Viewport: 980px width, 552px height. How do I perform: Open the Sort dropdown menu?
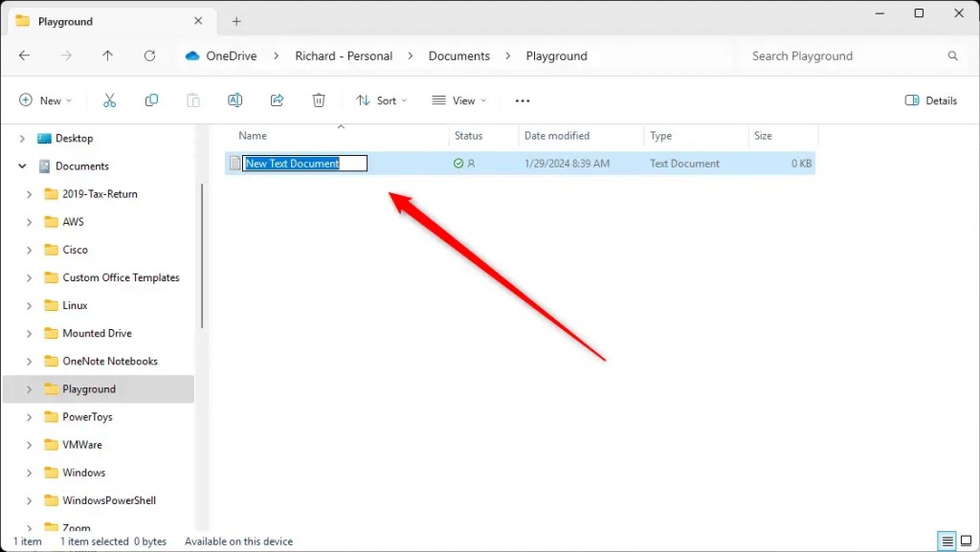(381, 100)
